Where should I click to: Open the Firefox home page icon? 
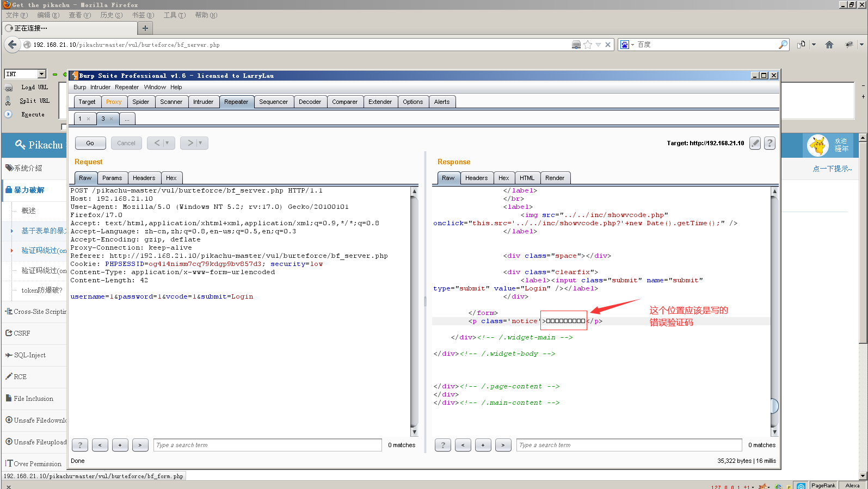tap(829, 45)
